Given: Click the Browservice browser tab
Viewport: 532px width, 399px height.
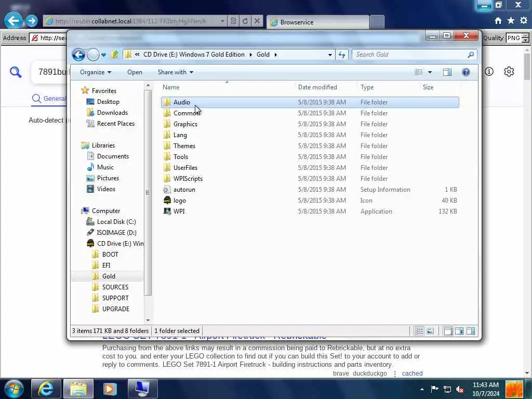Looking at the screenshot, I should [x=317, y=22].
